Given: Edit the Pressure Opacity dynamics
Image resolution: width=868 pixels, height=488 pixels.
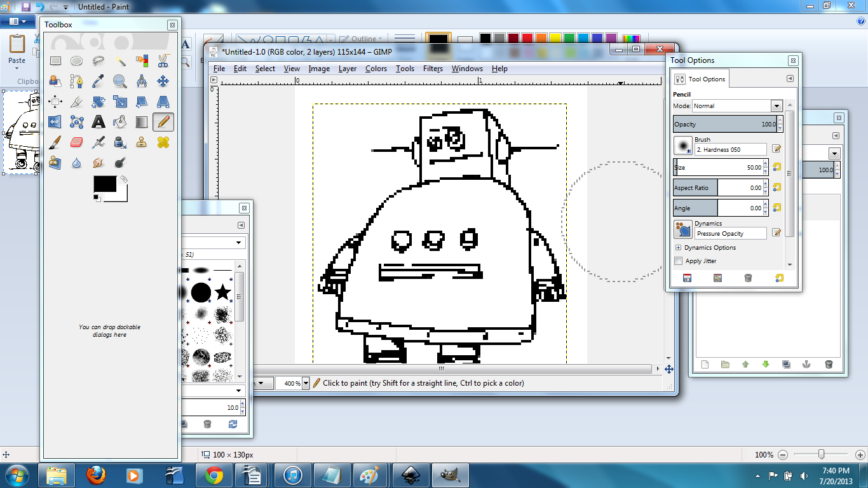Looking at the screenshot, I should click(x=776, y=233).
